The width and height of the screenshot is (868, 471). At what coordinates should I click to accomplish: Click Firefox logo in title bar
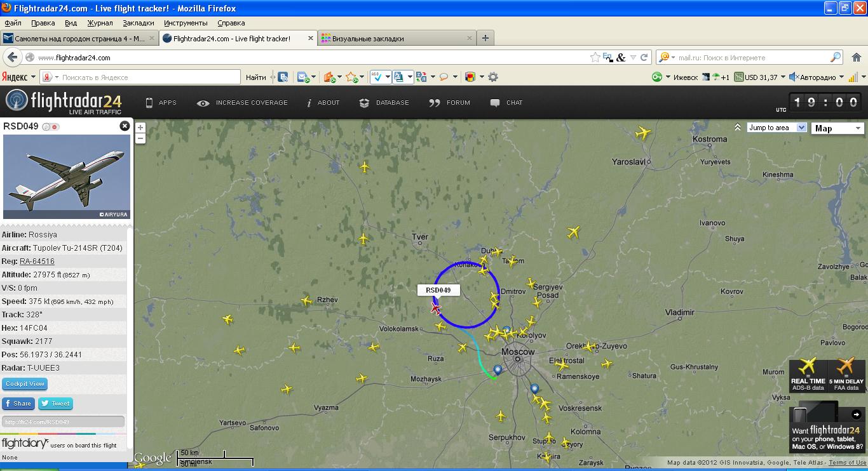[7, 8]
